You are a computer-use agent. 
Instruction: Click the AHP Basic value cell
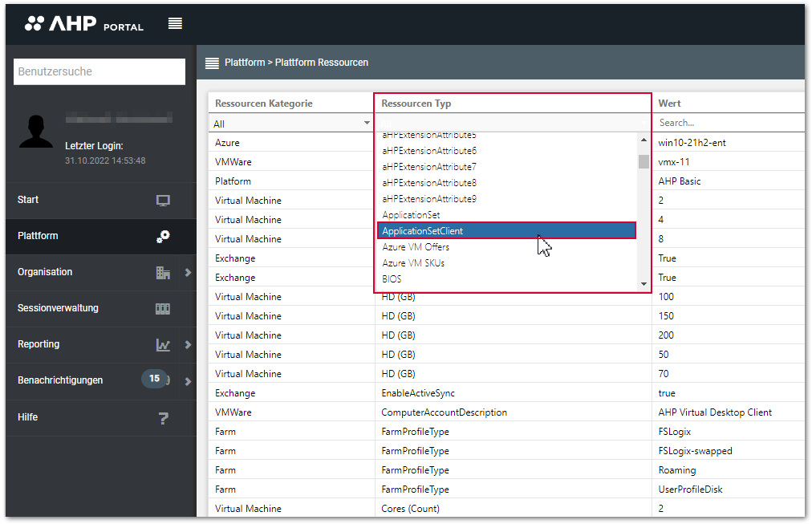click(729, 181)
